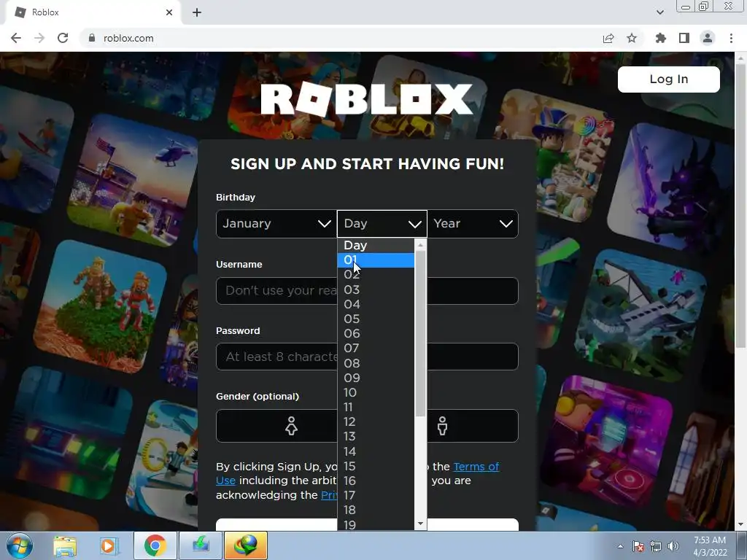Pick day 18 from the list
The height and width of the screenshot is (560, 747).
pos(376,510)
